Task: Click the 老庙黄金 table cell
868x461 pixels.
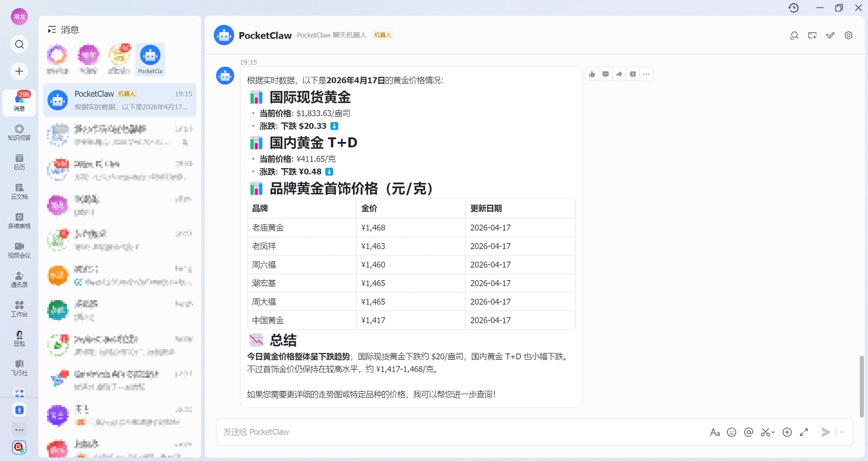Action: click(302, 228)
